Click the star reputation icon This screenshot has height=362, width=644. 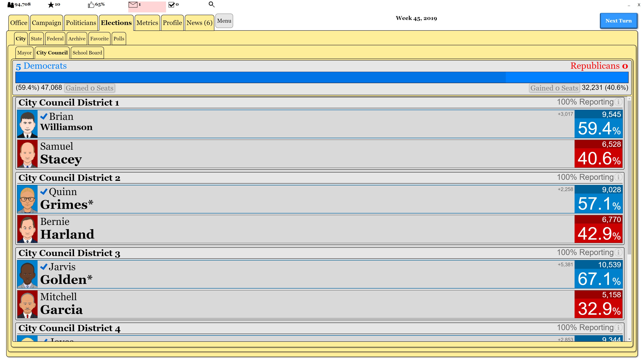click(x=51, y=5)
